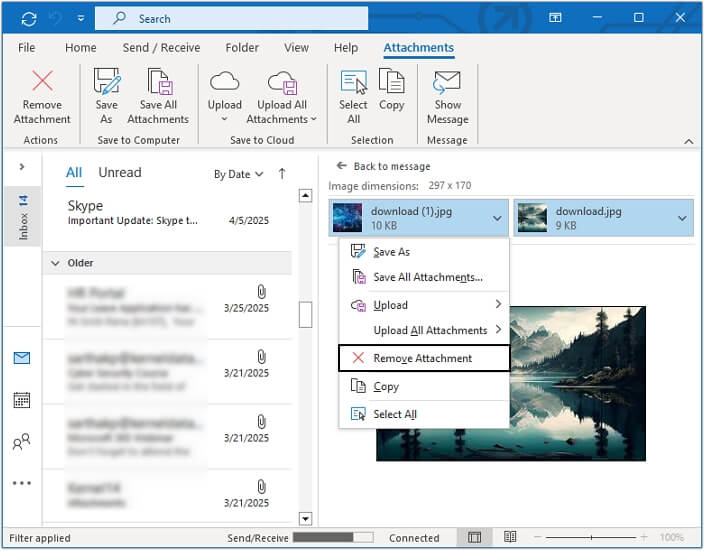Switch to the Home tab
Viewport: 705px width, 551px height.
80,48
